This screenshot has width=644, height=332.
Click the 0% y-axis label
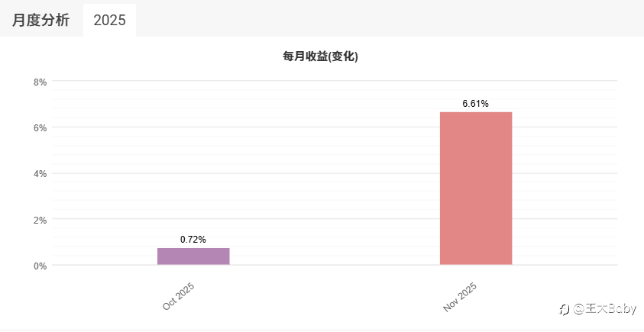[40, 266]
